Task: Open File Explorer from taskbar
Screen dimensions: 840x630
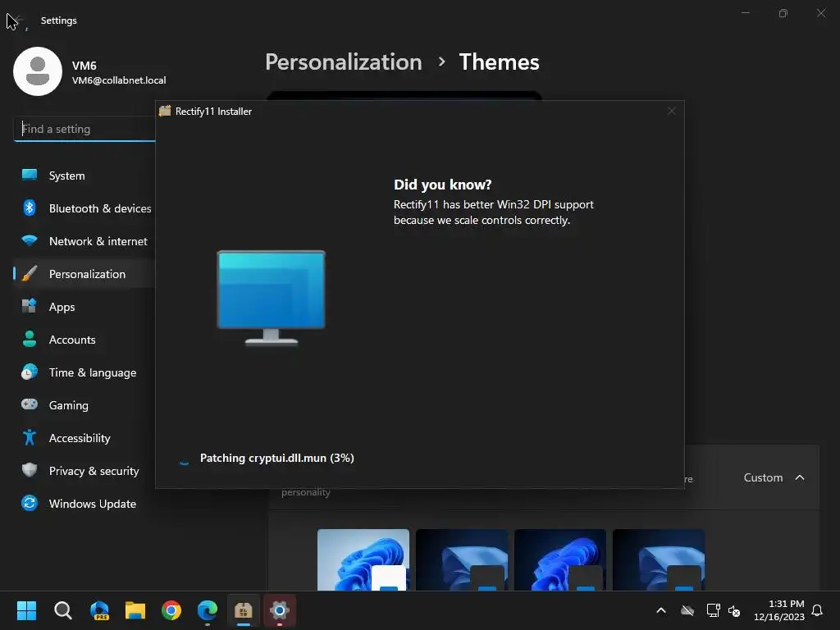Action: pyautogui.click(x=135, y=610)
